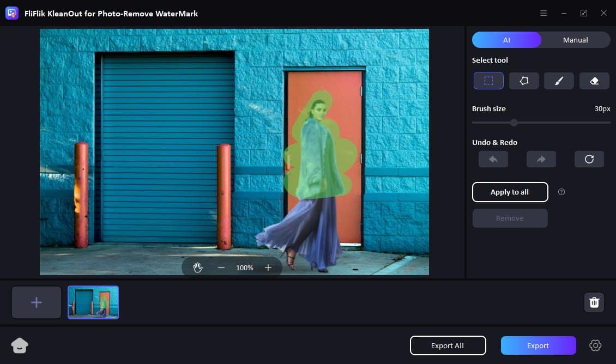This screenshot has height=364, width=616.
Task: Reset all edits with the refresh icon
Action: pos(589,159)
